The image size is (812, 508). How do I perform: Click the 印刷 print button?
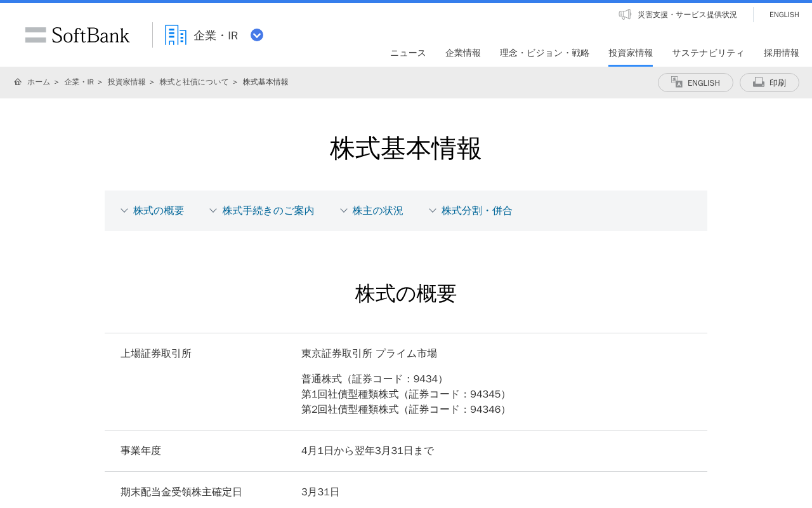click(769, 83)
